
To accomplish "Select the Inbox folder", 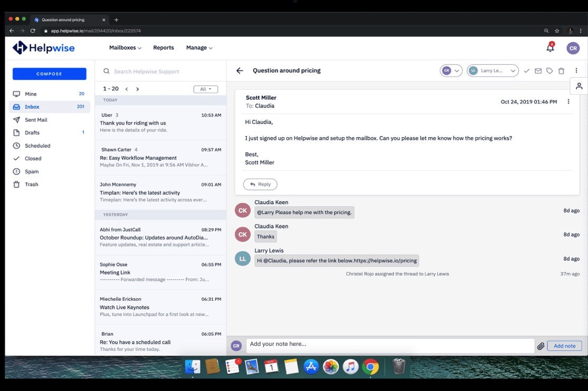I will [49, 107].
